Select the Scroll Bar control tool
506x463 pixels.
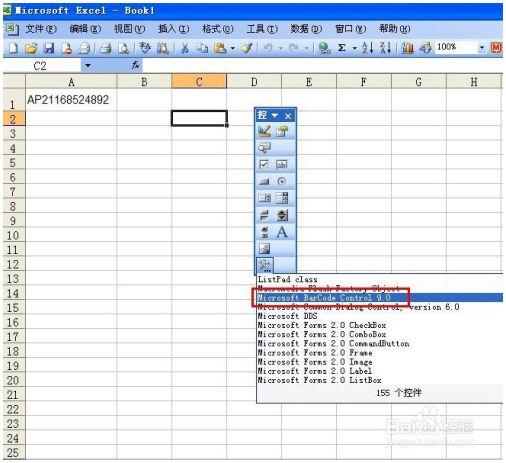click(264, 232)
